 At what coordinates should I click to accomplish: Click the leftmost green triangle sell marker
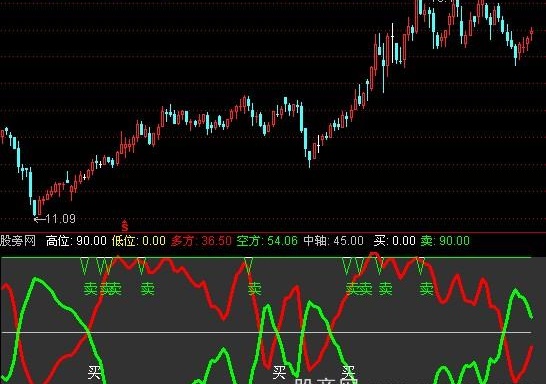click(x=84, y=266)
